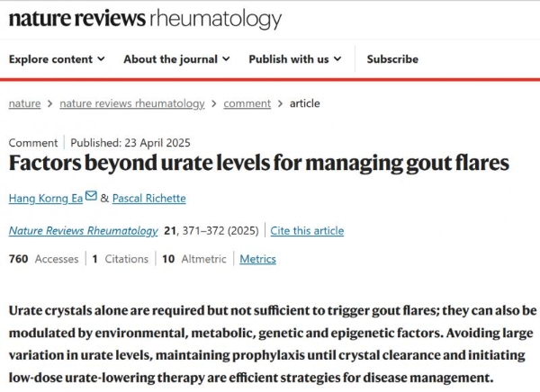Image resolution: width=540 pixels, height=392 pixels.
Task: Expand the Explore content chevron
Action: click(x=100, y=59)
